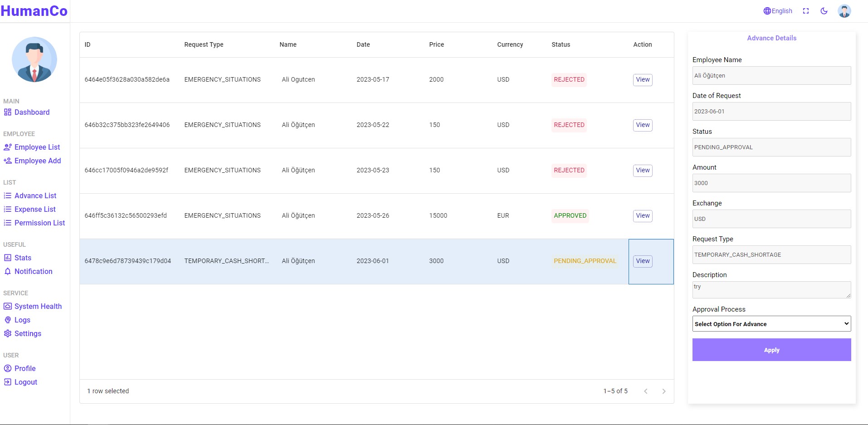
Task: Go to Employee Add
Action: click(38, 161)
